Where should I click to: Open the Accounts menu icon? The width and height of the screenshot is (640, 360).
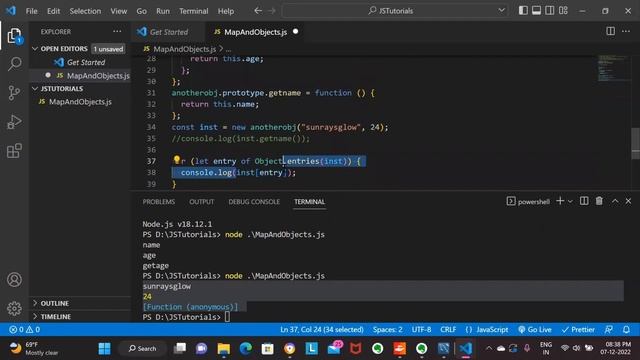point(14,280)
